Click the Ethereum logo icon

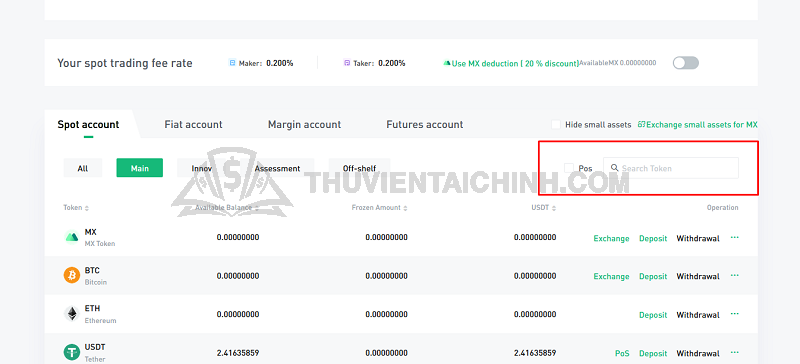point(71,314)
